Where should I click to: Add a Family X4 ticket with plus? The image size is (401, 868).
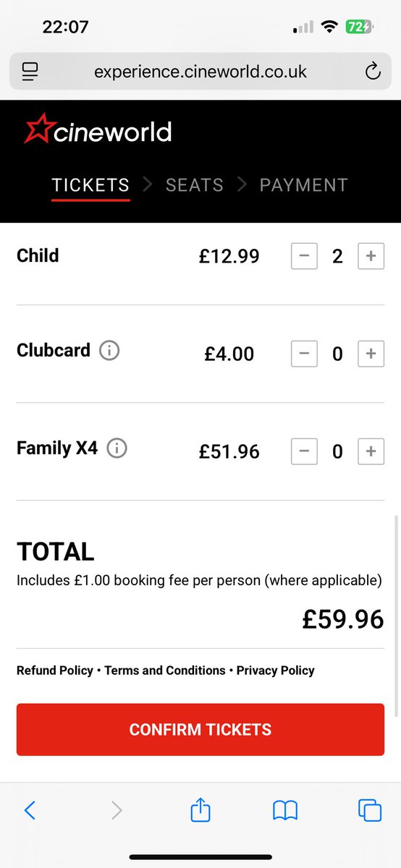pos(371,451)
